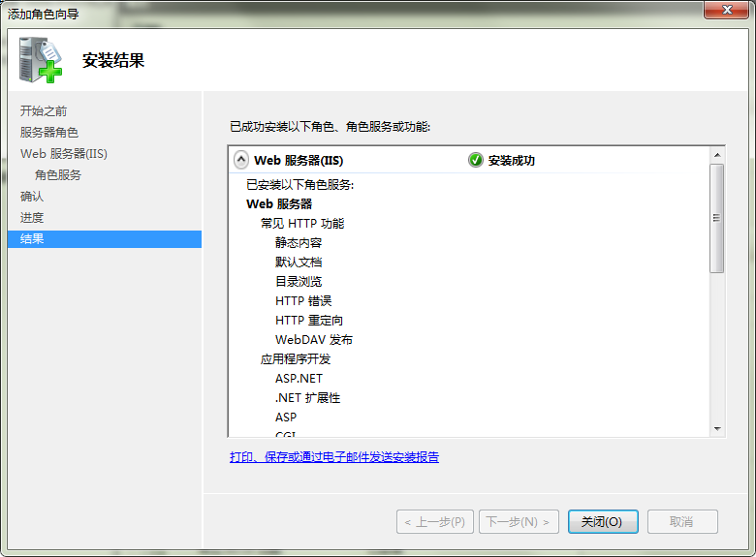Click the 已安装以下角色服务 label

click(x=299, y=185)
